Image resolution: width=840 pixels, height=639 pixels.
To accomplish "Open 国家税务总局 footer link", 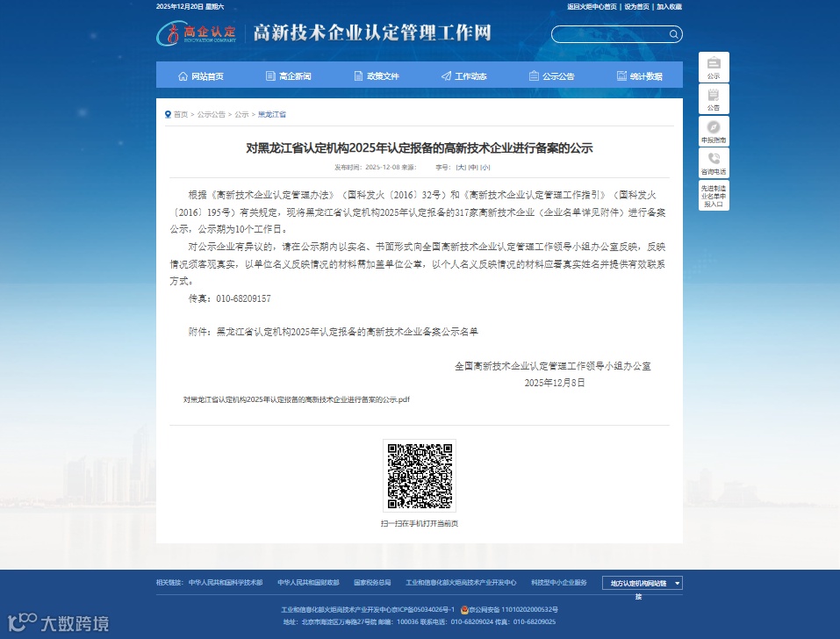I will pyautogui.click(x=372, y=583).
